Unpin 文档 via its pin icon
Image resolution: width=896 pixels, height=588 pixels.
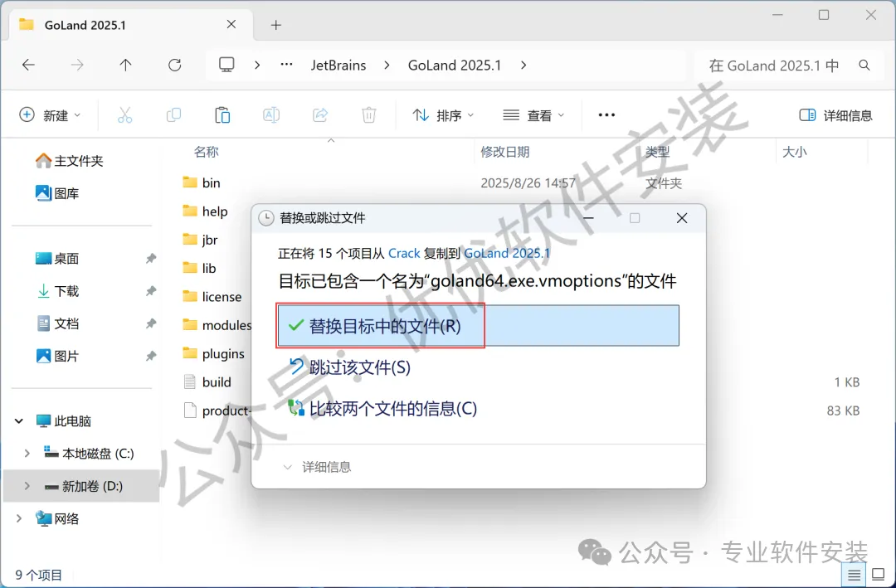tap(151, 324)
